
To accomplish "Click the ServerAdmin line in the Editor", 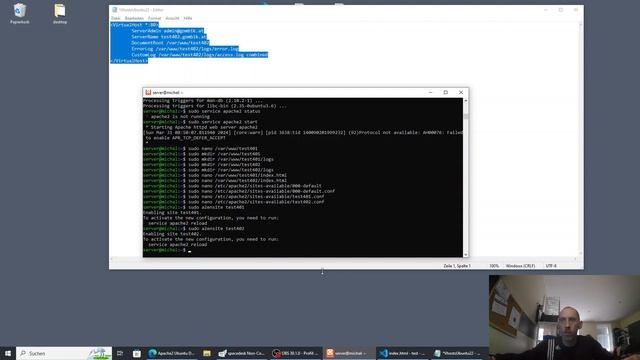I will coord(167,31).
